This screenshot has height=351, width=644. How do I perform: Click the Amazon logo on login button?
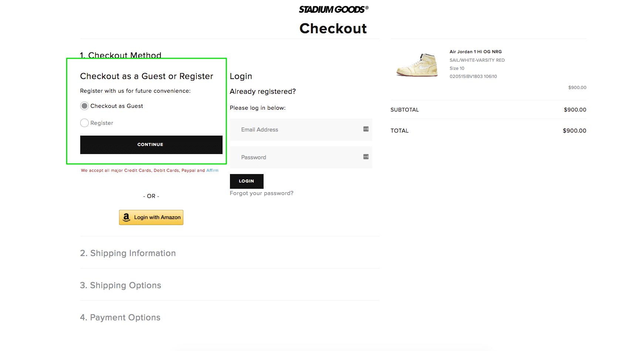coord(126,217)
